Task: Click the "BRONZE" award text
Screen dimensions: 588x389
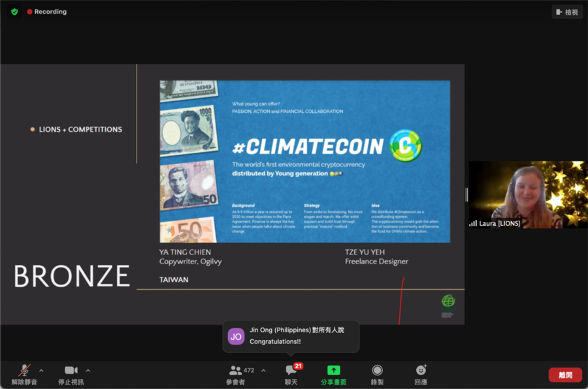Action: click(72, 276)
